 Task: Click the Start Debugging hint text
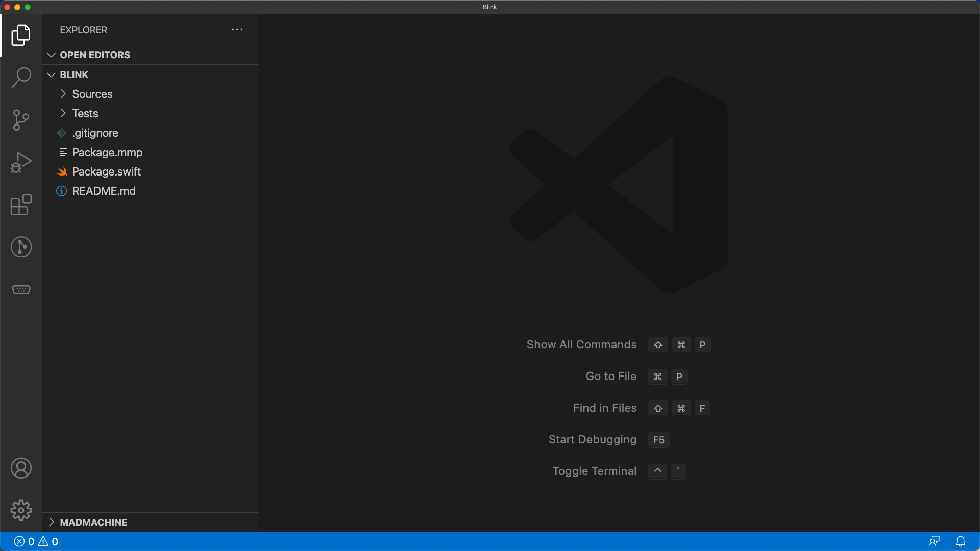tap(592, 440)
